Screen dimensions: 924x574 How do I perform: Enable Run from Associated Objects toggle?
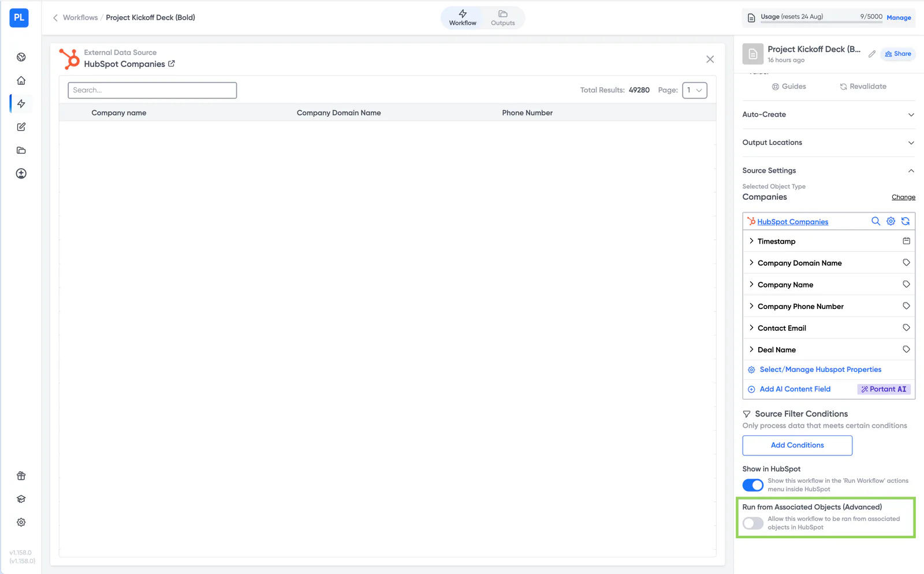(753, 523)
